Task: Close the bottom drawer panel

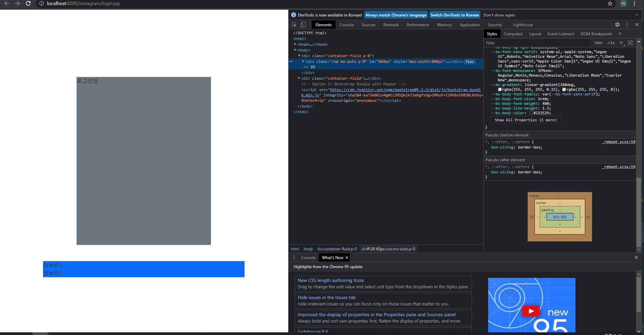Action: [636, 257]
